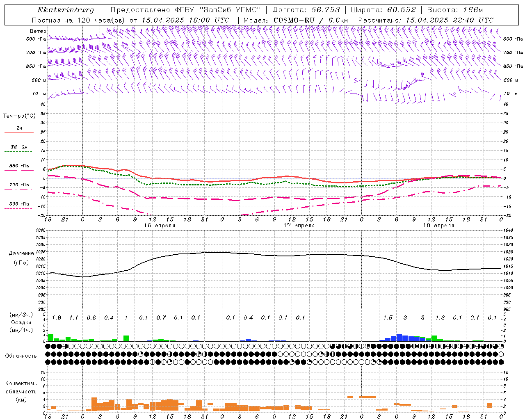Click the '1.5' precipitation value
The height and width of the screenshot is (420, 525).
[x=388, y=318]
